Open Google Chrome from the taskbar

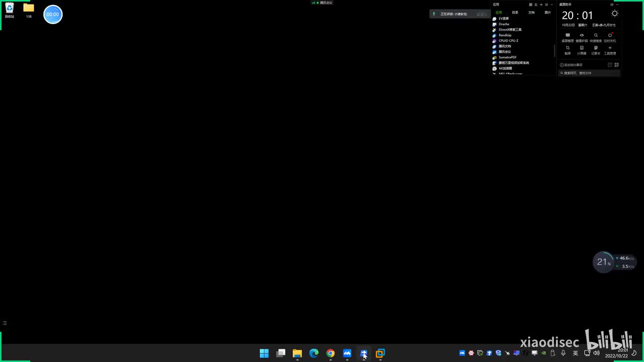coord(331,353)
